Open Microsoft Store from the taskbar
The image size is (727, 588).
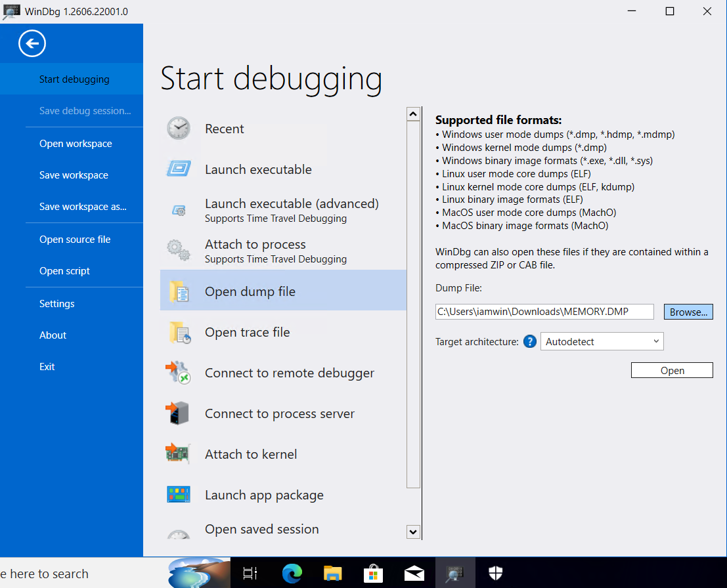click(x=373, y=574)
